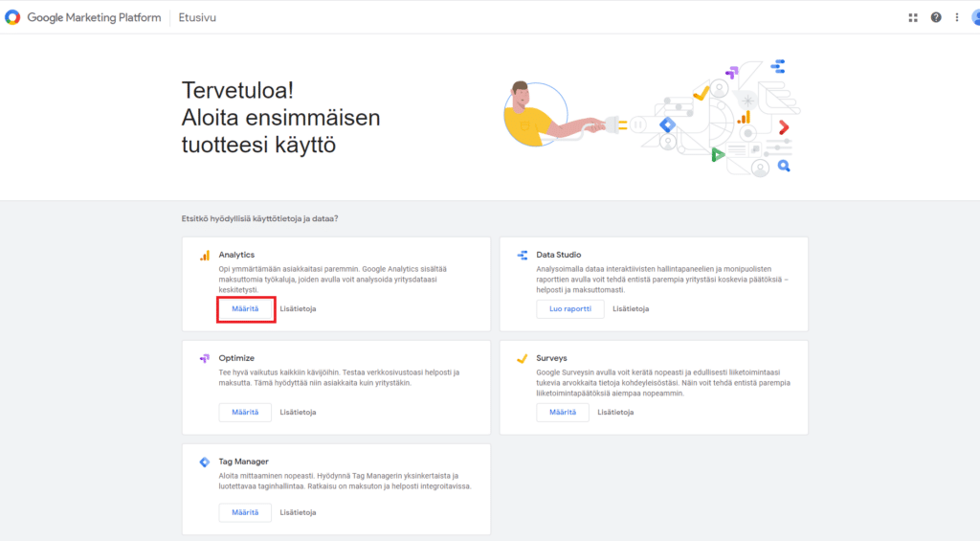Click the user account avatar
This screenshot has width=980, height=541.
(x=974, y=17)
